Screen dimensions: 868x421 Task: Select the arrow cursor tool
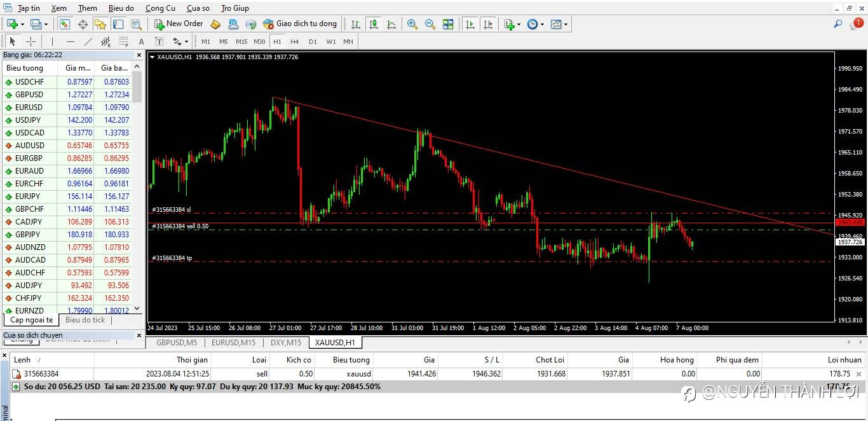12,41
